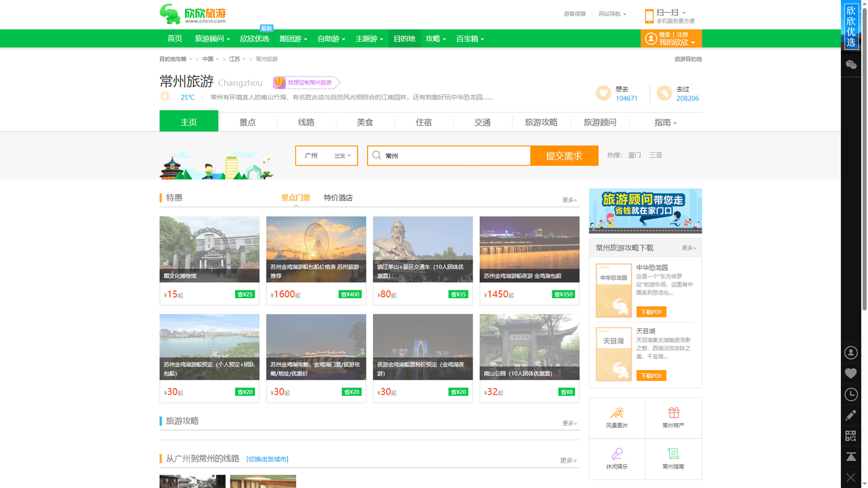Switch to the 旅游攻略 tab
The width and height of the screenshot is (868, 488).
click(541, 122)
